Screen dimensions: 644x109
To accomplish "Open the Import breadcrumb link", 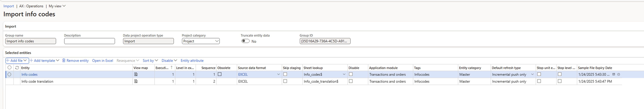I will coord(9,6).
